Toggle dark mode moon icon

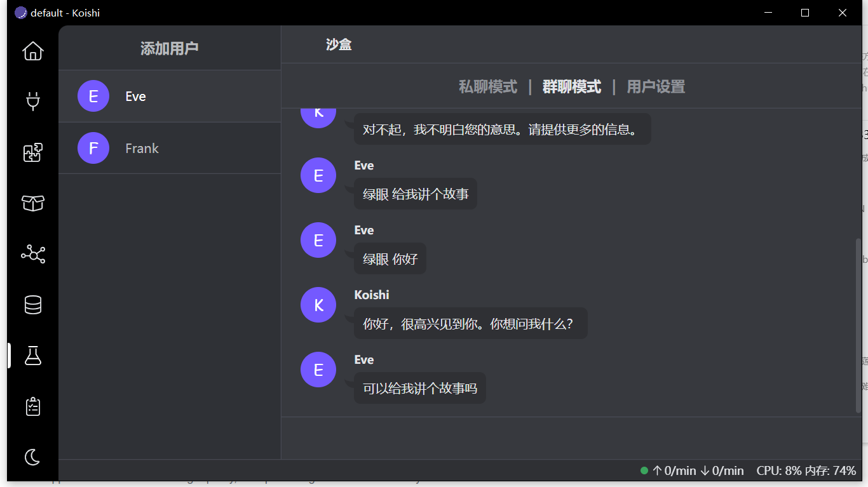[33, 457]
